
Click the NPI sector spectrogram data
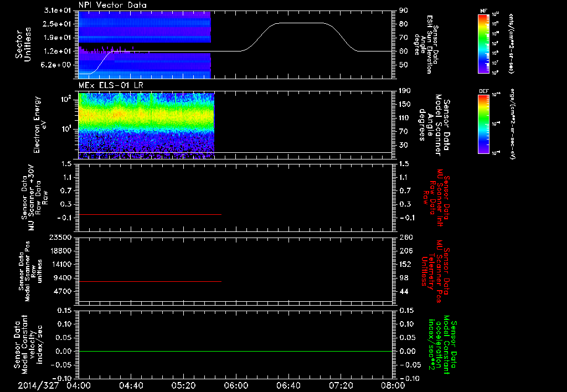pos(145,44)
